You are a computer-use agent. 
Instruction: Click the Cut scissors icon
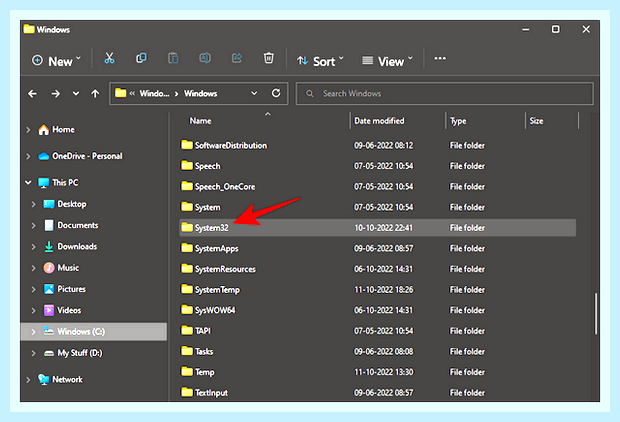coord(109,59)
